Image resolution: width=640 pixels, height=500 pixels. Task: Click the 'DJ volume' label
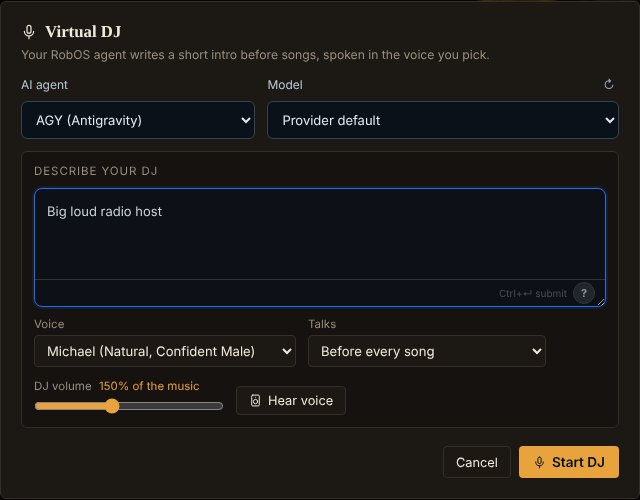[63, 386]
